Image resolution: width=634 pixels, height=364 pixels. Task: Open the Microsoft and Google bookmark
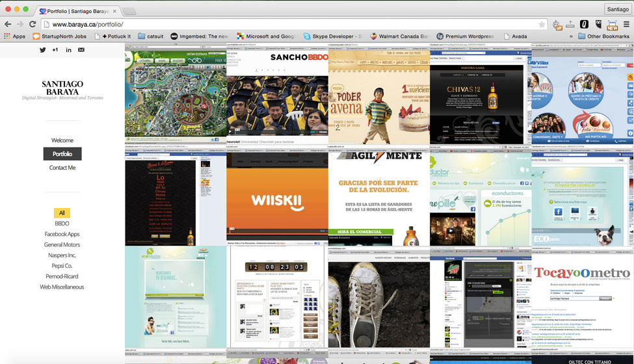point(266,36)
